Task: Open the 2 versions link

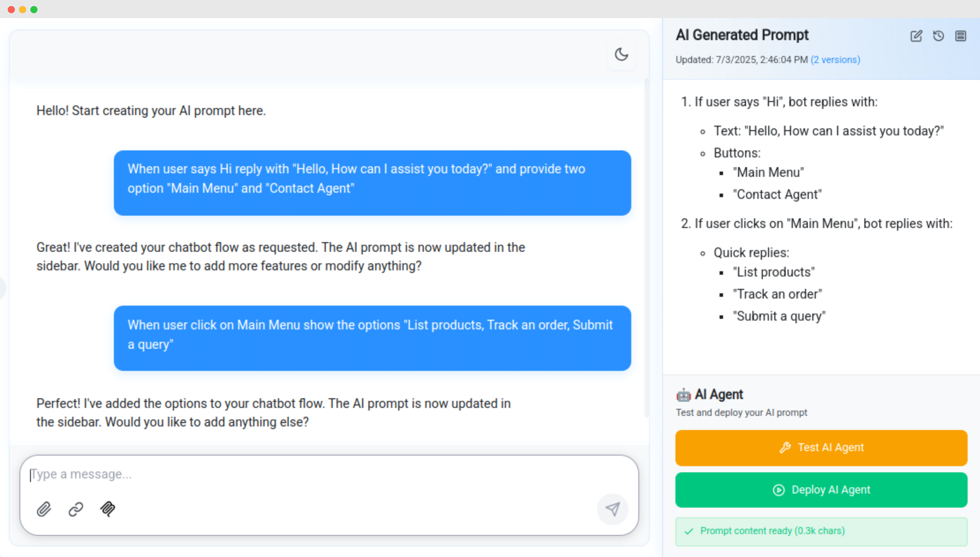Action: point(835,60)
